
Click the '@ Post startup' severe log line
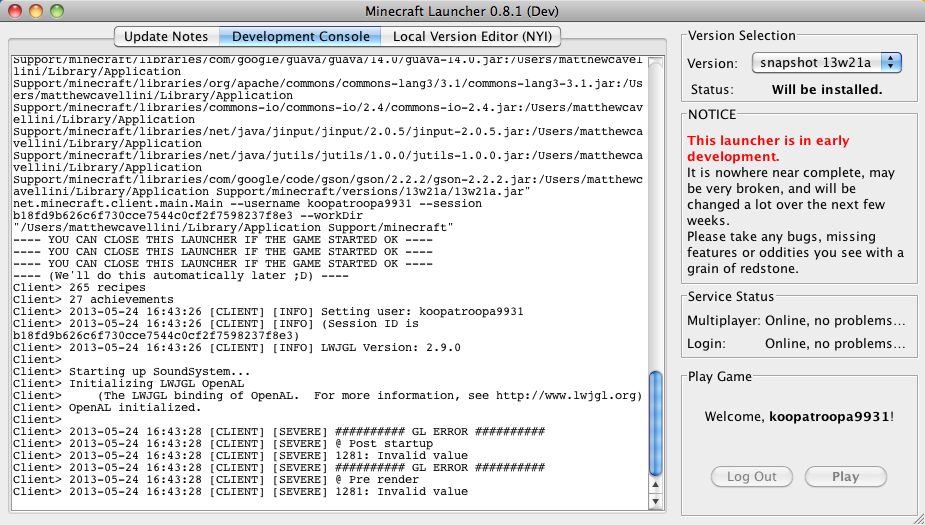click(x=223, y=444)
